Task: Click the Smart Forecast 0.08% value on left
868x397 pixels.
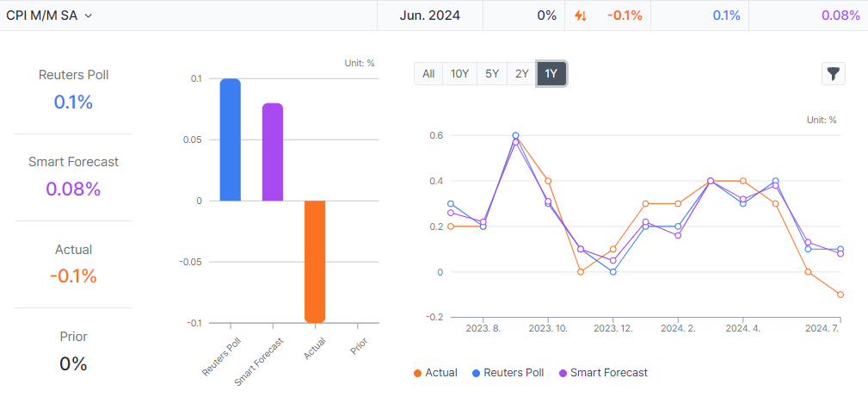Action: coord(73,189)
